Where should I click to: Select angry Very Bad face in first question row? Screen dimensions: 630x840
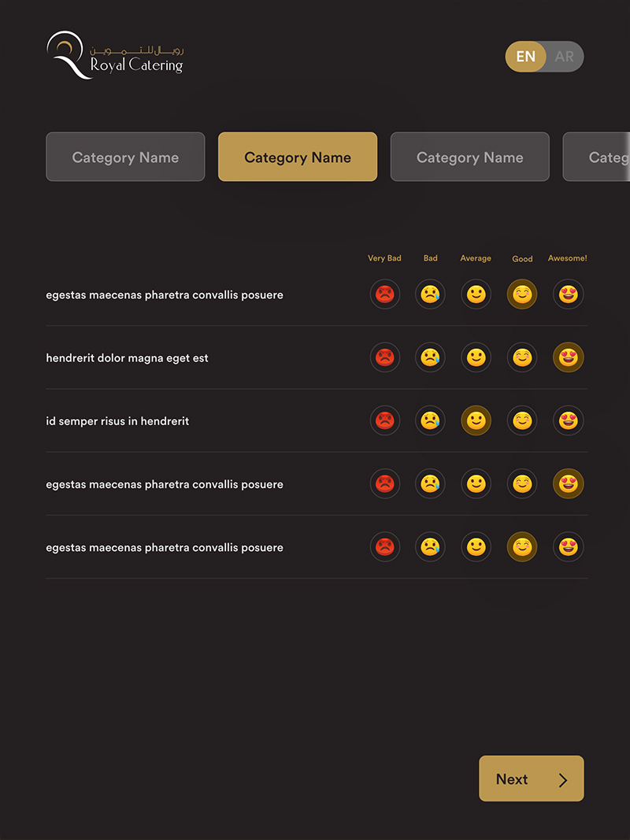[x=384, y=294]
